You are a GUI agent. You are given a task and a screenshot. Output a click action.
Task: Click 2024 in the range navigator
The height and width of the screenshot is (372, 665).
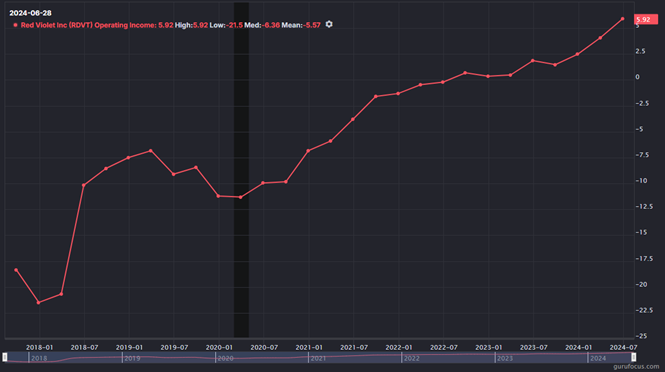click(598, 358)
